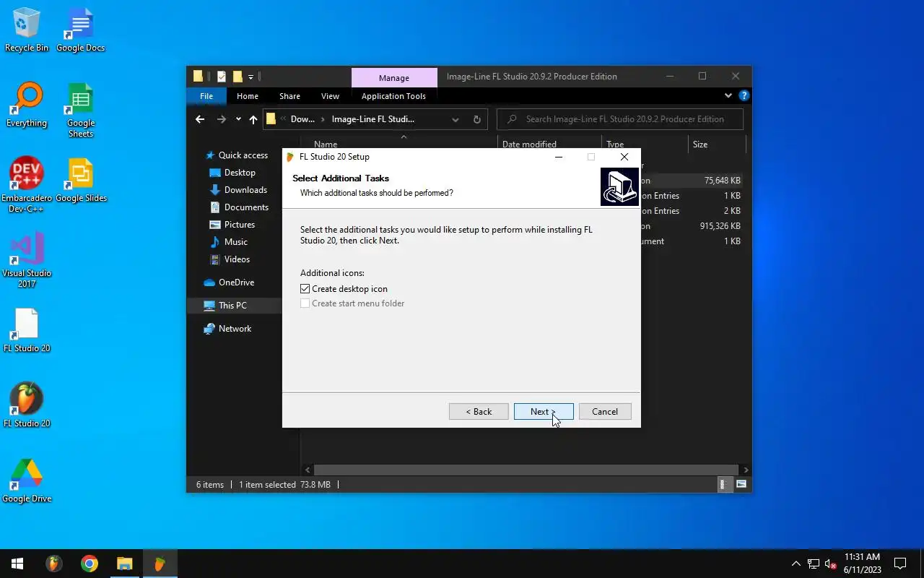Expand the Explorer ribbon chevron
This screenshot has width=924, height=578.
click(728, 95)
